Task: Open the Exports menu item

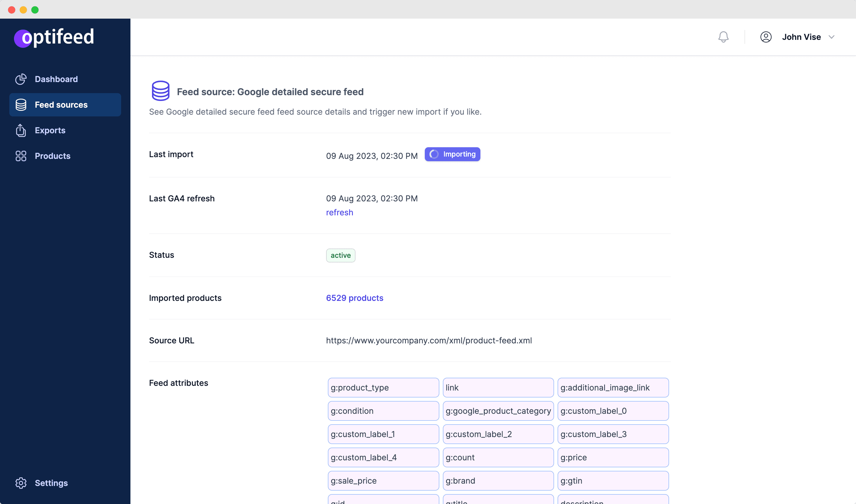Action: (x=50, y=130)
